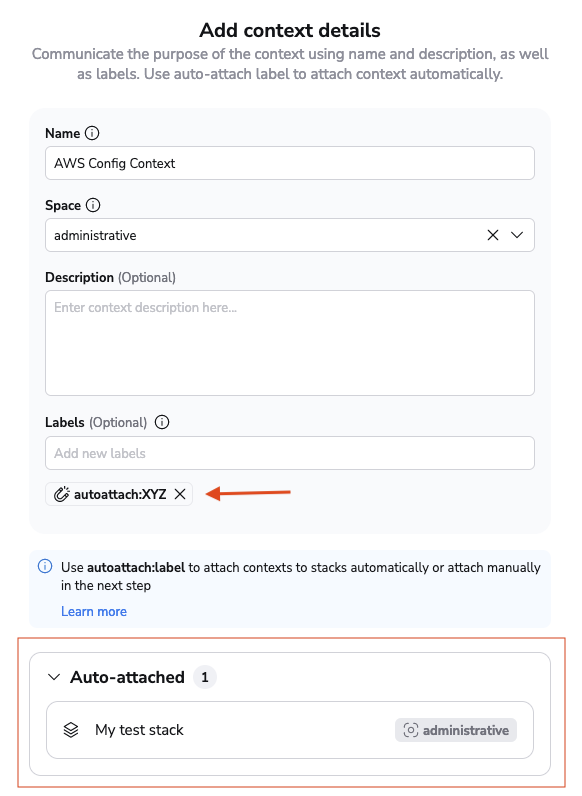Click the Auto-attached count badge

(205, 677)
